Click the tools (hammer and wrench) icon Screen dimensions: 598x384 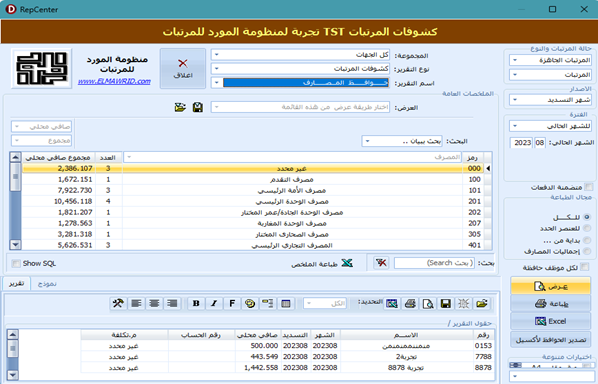(118, 303)
